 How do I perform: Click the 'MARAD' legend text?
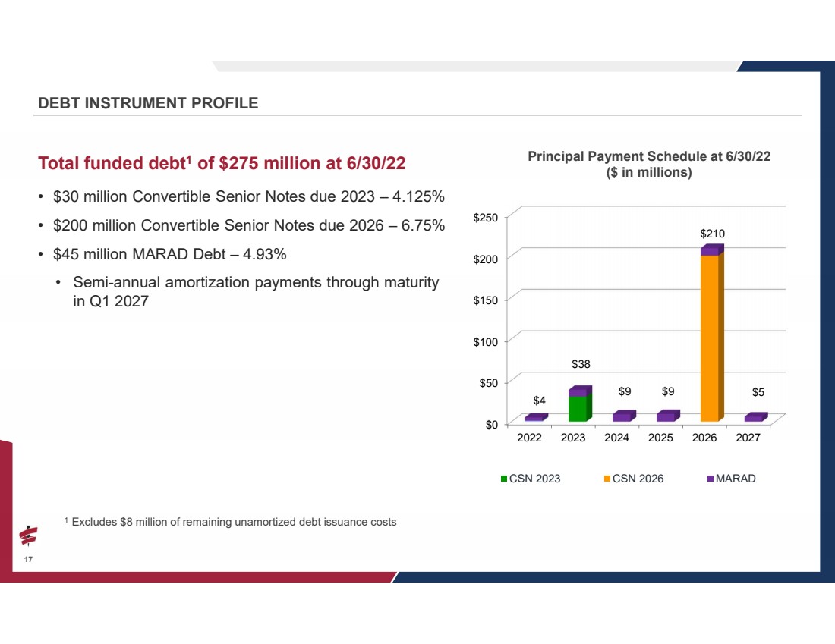pos(736,479)
